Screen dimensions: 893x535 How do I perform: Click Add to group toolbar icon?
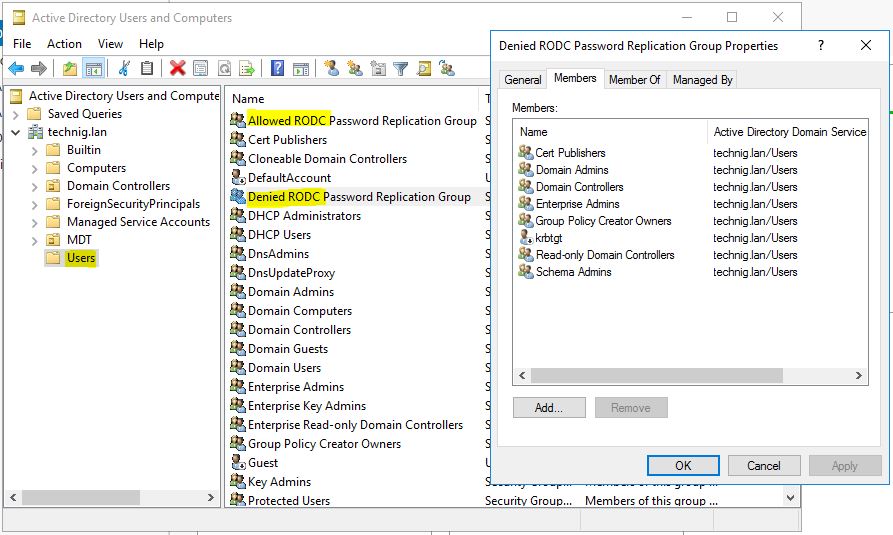click(447, 69)
